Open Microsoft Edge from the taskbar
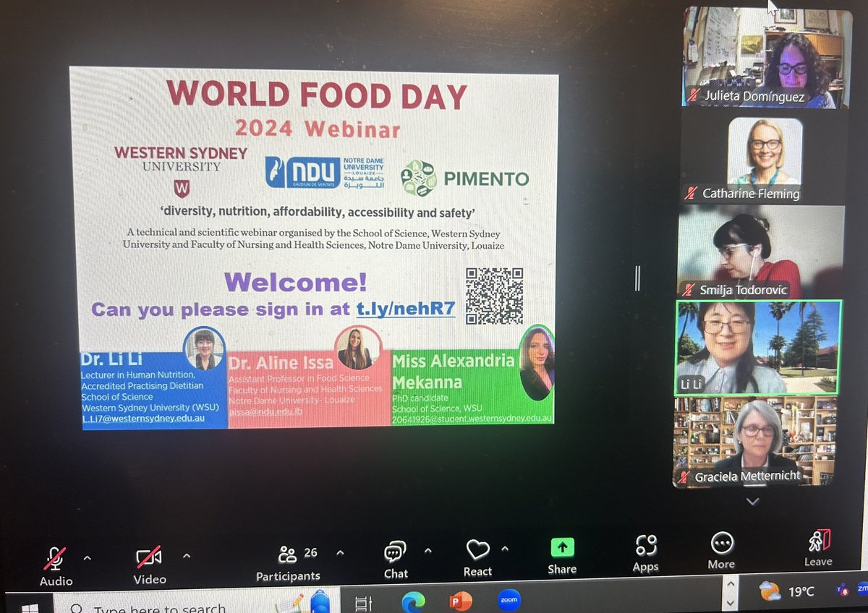This screenshot has height=613, width=868. pyautogui.click(x=412, y=601)
